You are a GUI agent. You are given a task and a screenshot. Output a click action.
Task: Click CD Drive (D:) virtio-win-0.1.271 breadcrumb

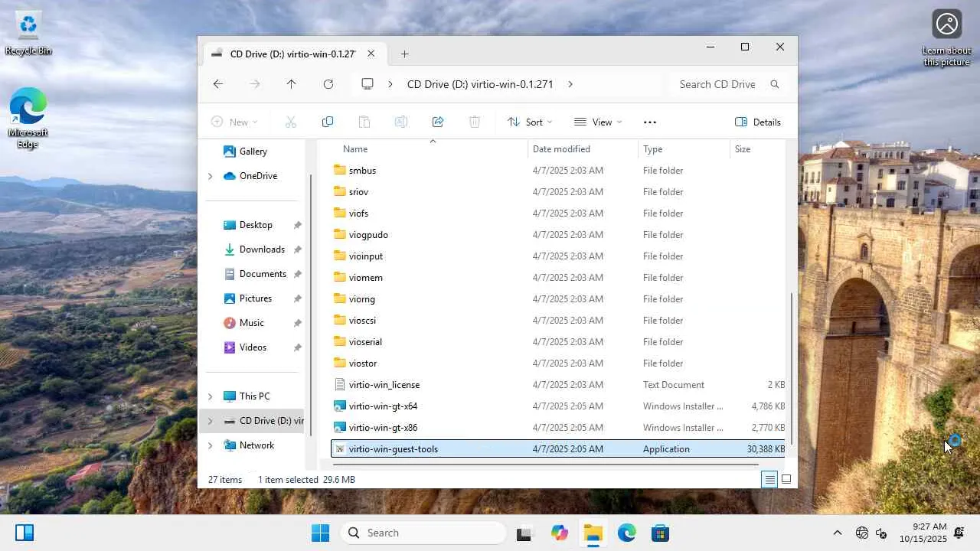480,84
